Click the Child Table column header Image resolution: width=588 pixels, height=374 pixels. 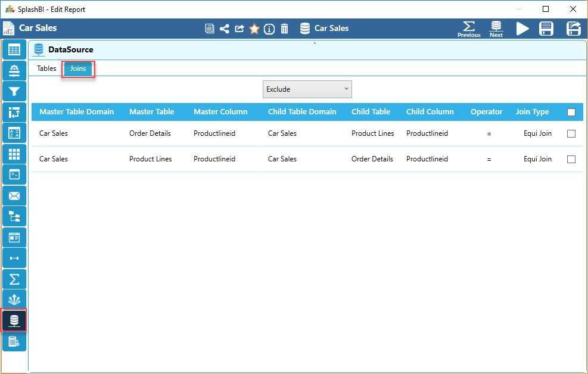coord(371,112)
